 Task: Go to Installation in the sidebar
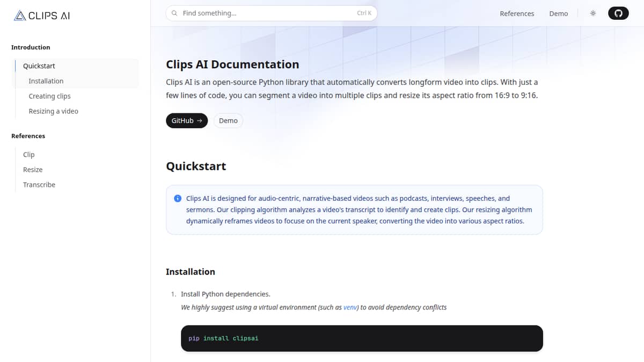(x=46, y=81)
